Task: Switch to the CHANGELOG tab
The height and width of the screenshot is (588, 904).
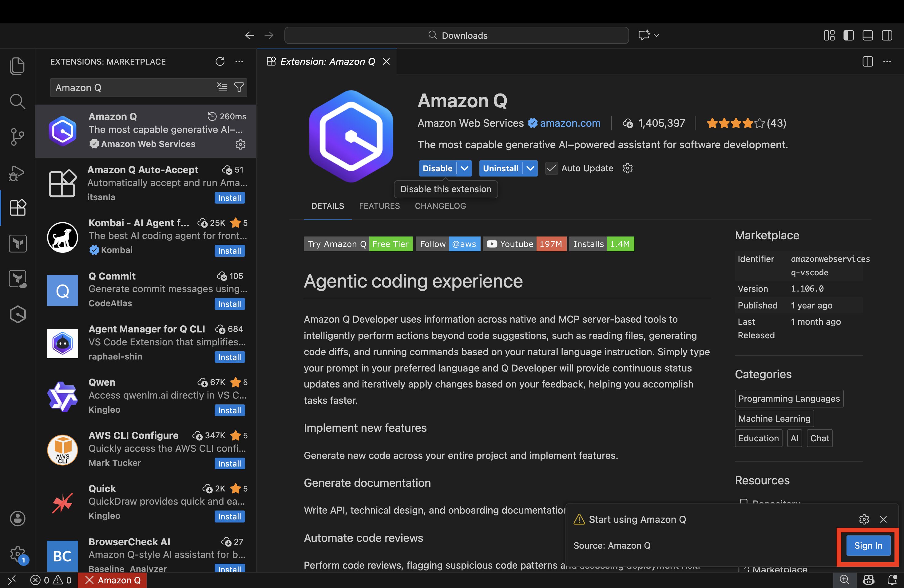Action: coord(440,206)
